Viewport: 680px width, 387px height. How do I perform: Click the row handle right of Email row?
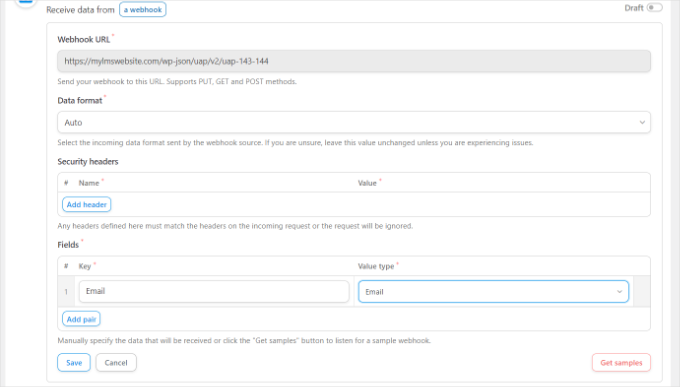click(642, 292)
